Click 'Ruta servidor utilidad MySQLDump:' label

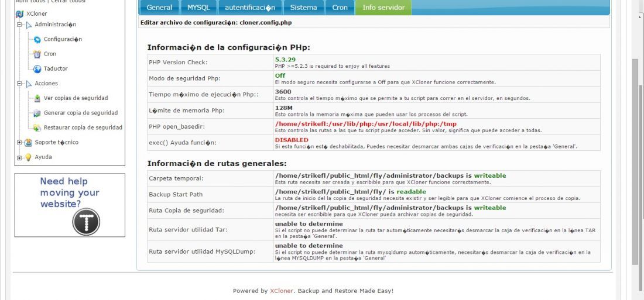[x=201, y=251]
